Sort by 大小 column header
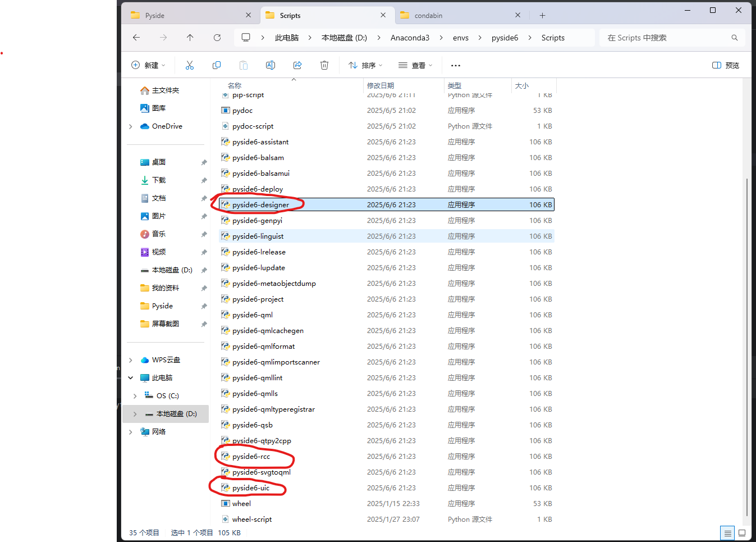756x542 pixels. pos(522,85)
